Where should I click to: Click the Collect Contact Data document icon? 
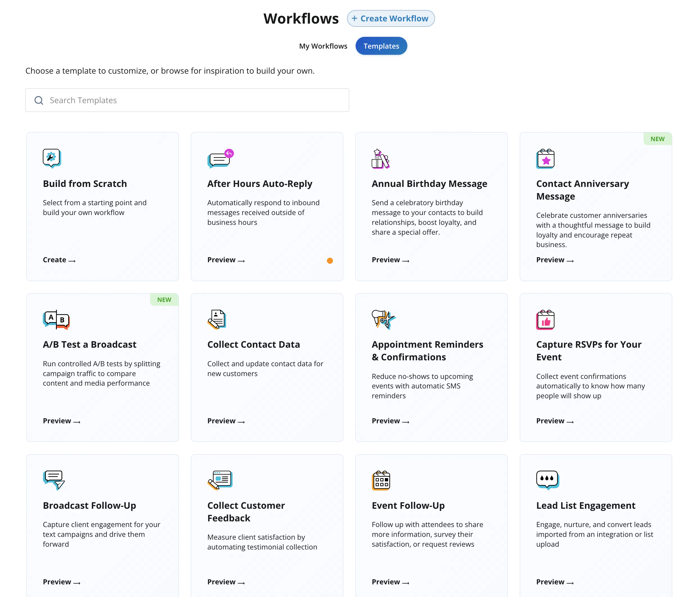tap(216, 319)
